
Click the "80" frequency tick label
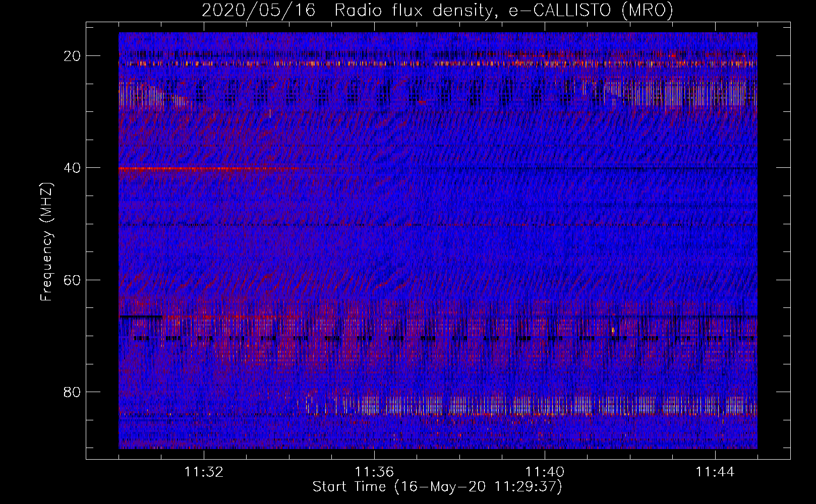click(73, 392)
